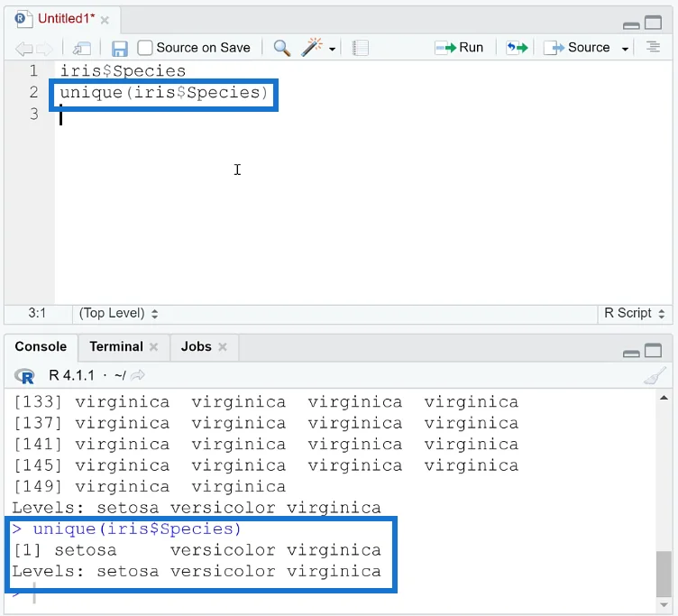Screen dimensions: 678x616
Task: Click code line 2 unique(iris$Species)
Action: [164, 93]
